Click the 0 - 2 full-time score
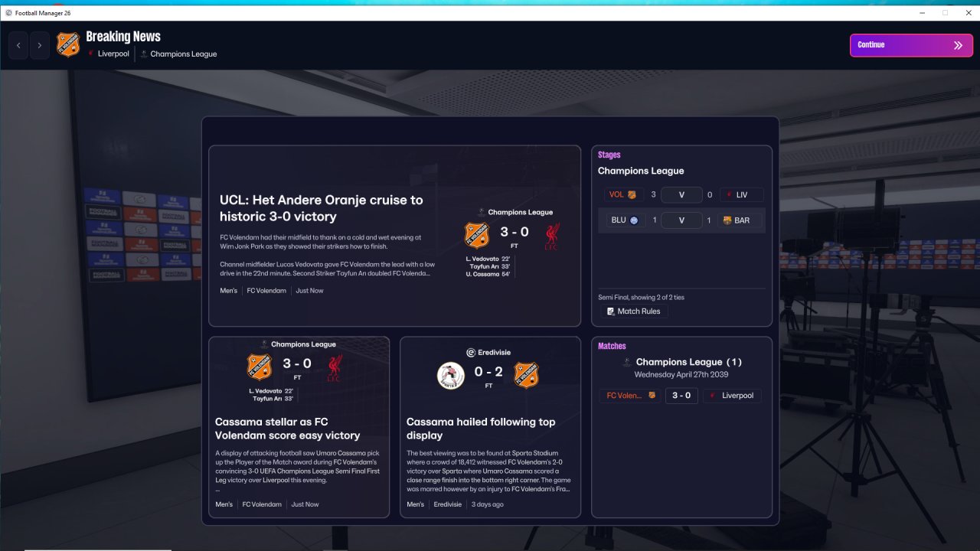 click(x=488, y=372)
